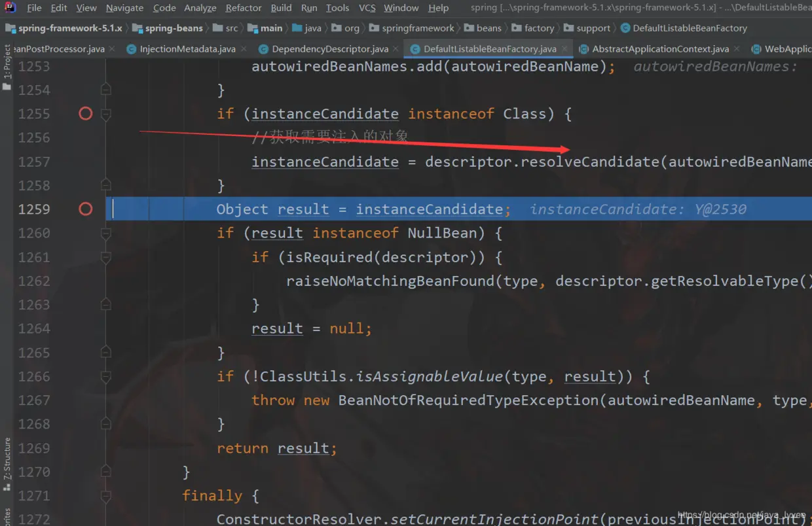Click the fold end marker on line 1270
The height and width of the screenshot is (526, 812).
(106, 472)
